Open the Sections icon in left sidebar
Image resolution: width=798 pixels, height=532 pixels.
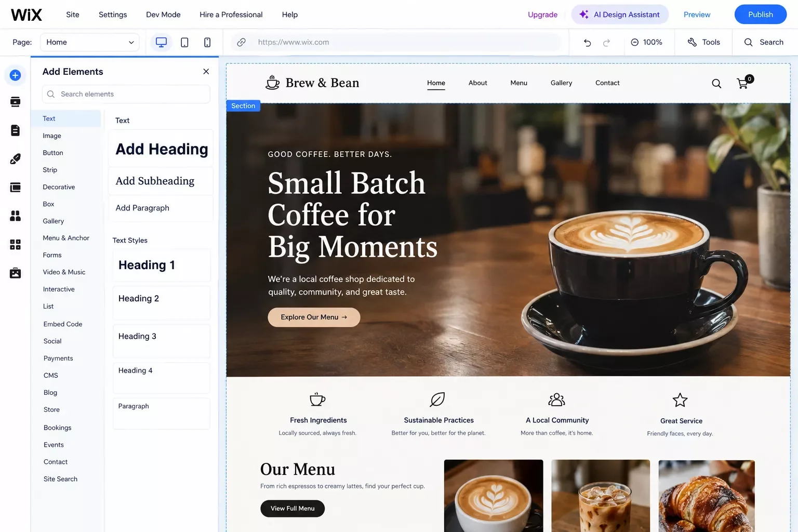point(15,102)
